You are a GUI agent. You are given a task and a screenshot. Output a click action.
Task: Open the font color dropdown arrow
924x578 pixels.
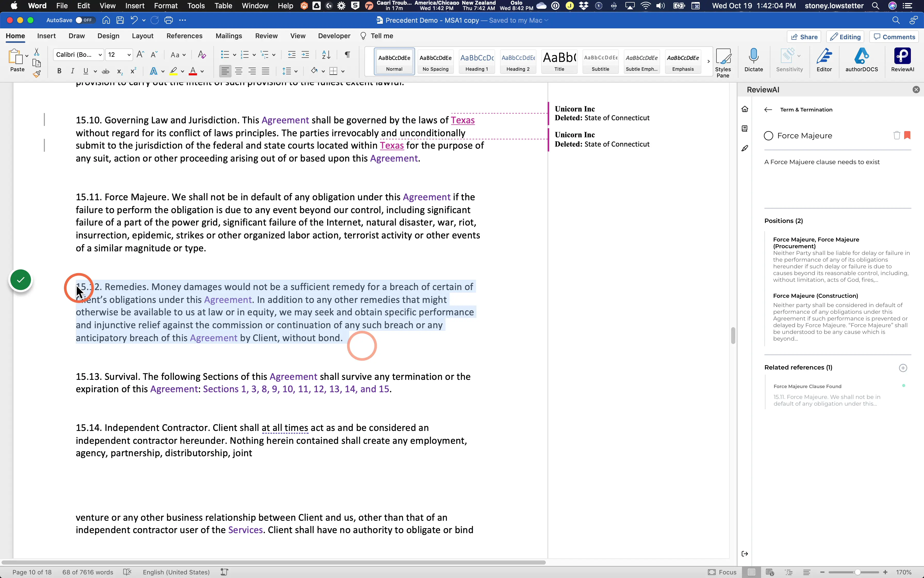202,71
